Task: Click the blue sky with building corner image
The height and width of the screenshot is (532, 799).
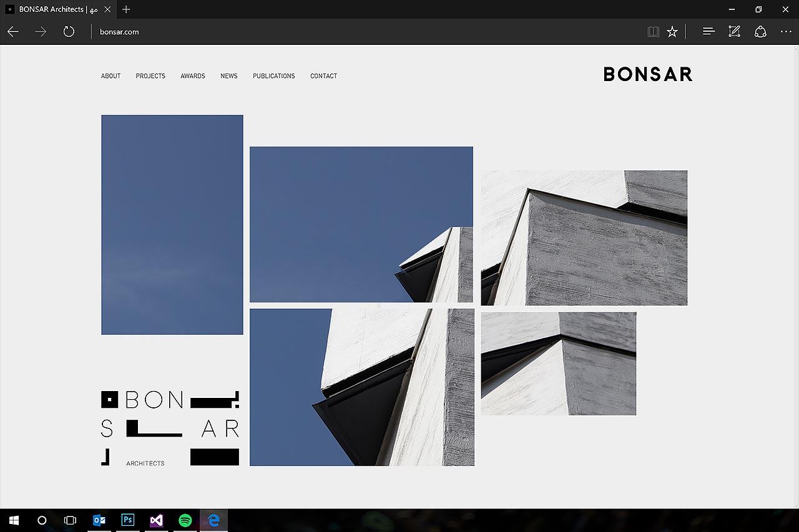Action: 361,225
